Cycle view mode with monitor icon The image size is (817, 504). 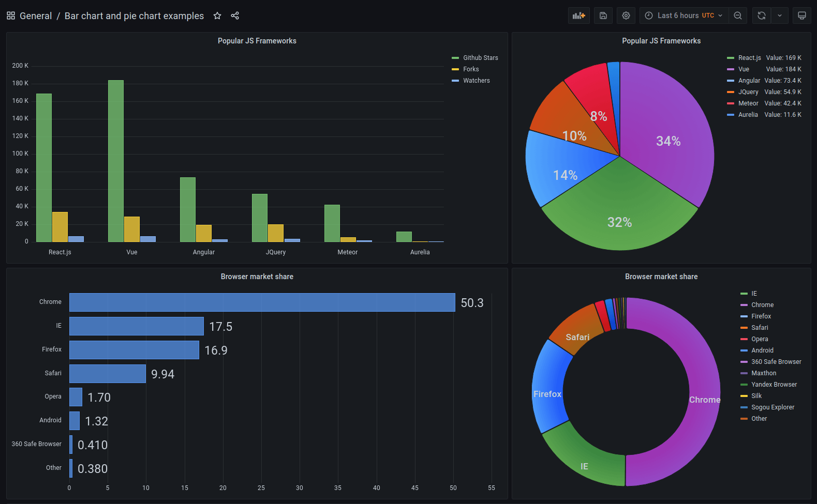click(802, 16)
